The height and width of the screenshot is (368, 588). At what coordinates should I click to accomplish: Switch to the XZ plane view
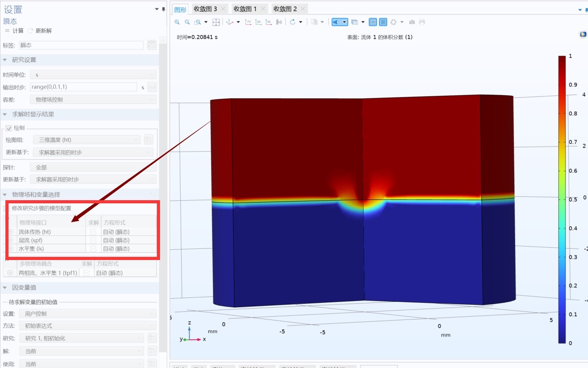268,22
